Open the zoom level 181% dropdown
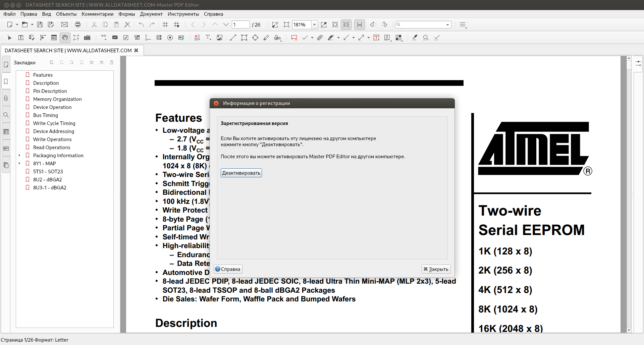 [314, 24]
